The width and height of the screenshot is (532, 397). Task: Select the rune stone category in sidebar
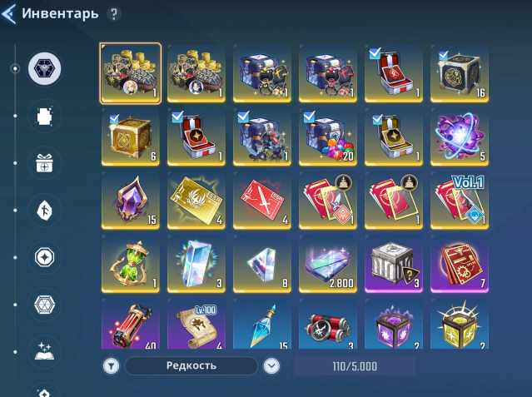(44, 210)
